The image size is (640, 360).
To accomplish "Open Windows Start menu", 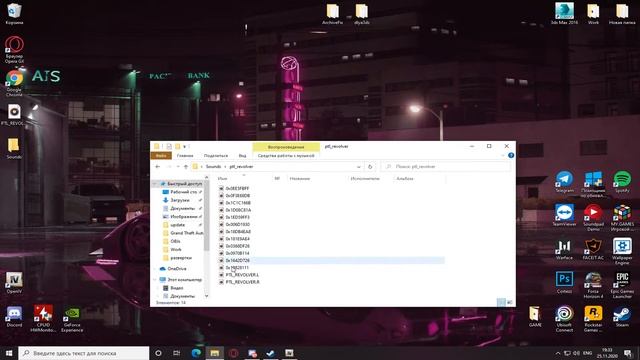I will tap(9, 353).
